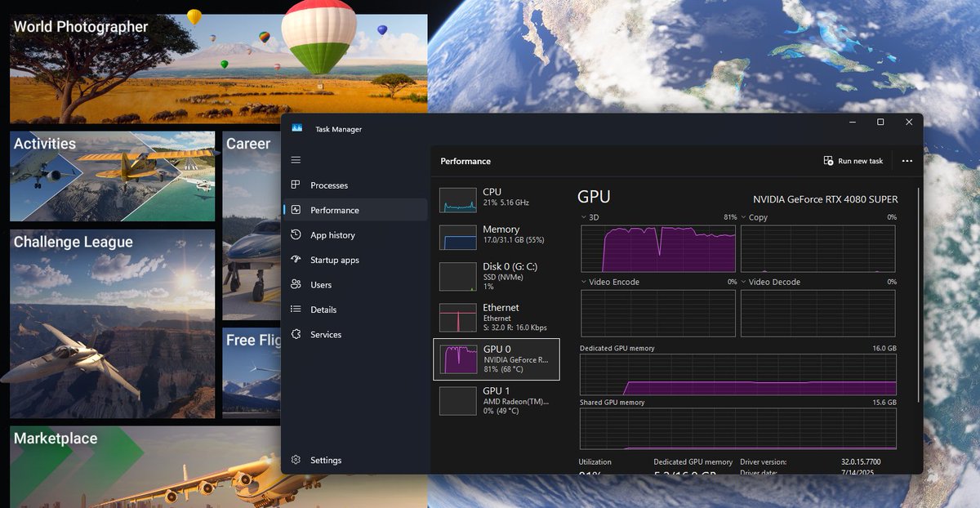
Task: Click the 15.6 GB shared memory limit
Action: pyautogui.click(x=885, y=403)
